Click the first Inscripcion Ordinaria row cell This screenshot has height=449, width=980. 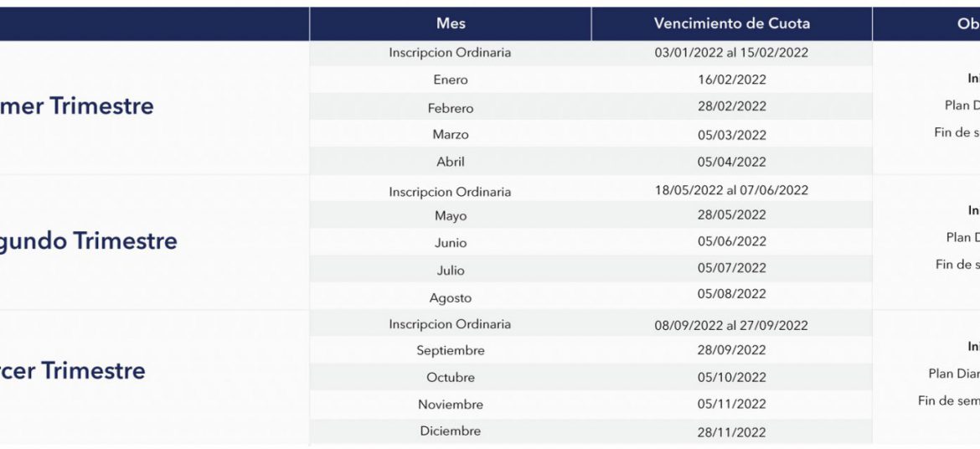pos(450,53)
